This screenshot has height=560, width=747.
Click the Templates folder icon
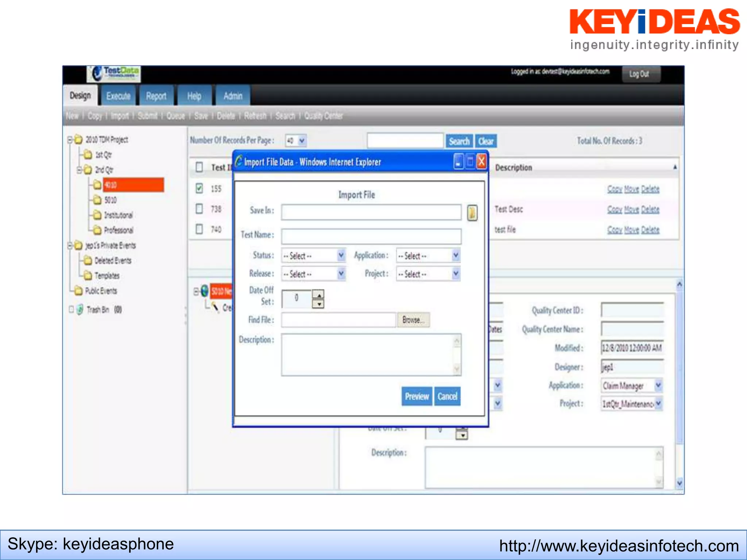coord(88,275)
